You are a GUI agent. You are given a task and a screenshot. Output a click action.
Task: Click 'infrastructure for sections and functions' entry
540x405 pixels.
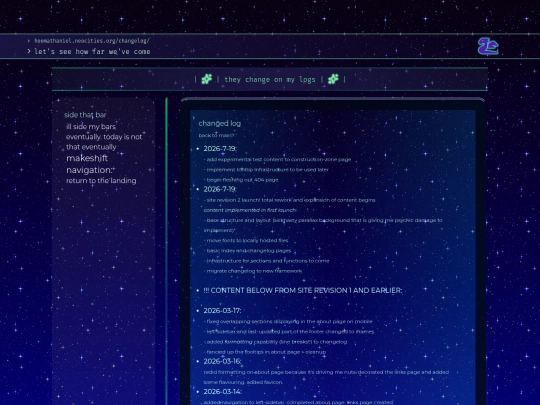[x=267, y=261]
